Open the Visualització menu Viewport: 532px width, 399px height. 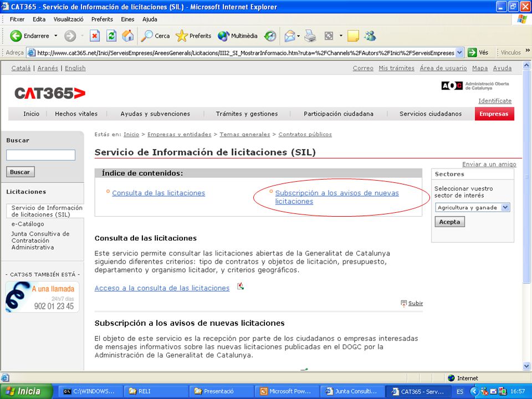point(69,19)
